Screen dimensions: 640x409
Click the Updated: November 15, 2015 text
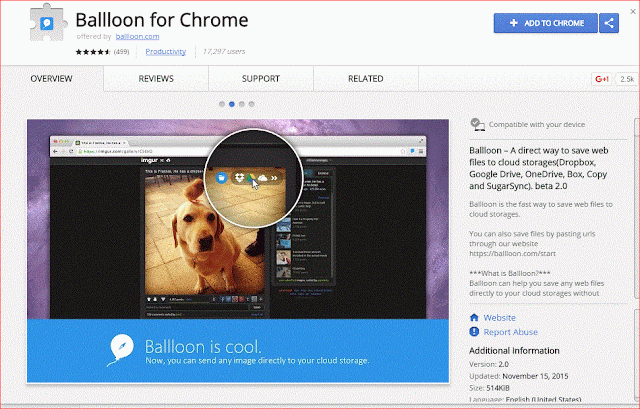518,376
